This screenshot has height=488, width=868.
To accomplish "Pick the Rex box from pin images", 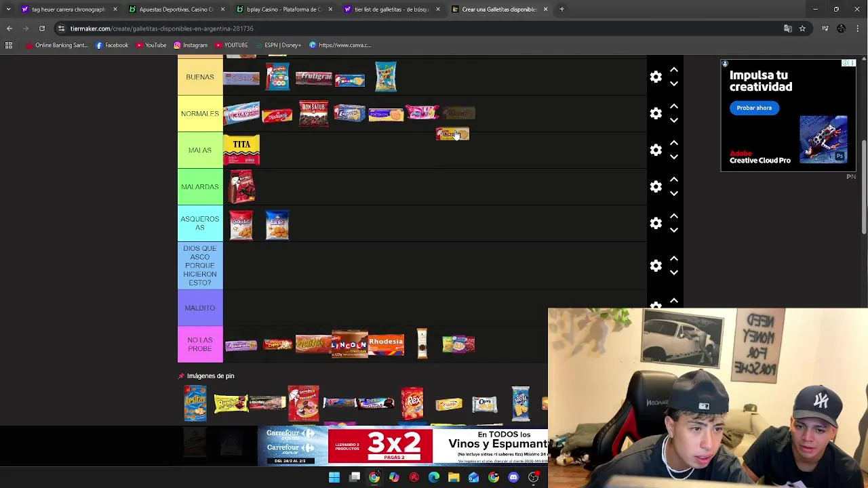I will click(412, 403).
